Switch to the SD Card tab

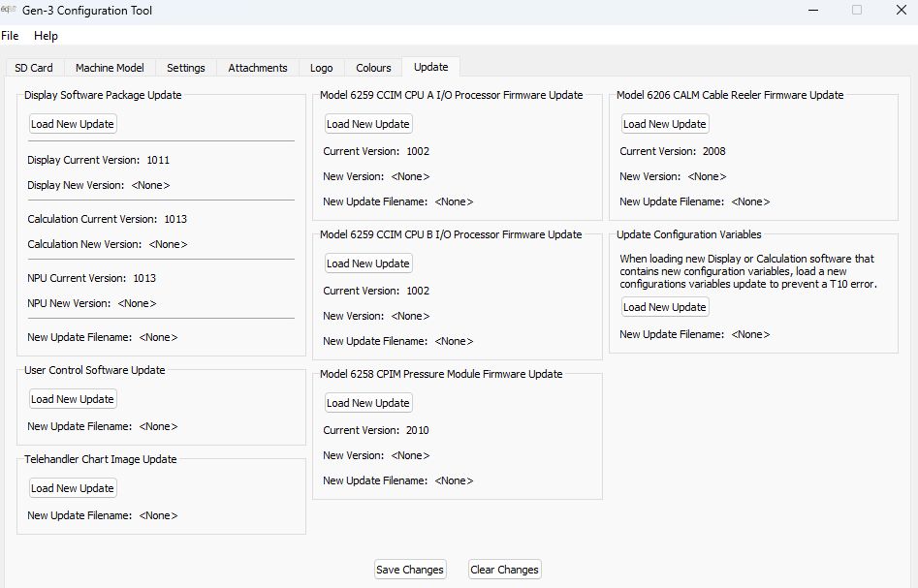coord(34,68)
